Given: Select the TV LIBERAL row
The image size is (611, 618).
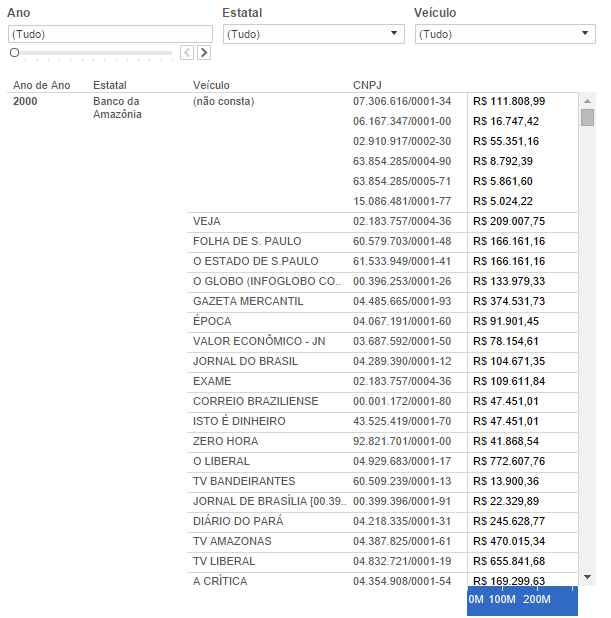Looking at the screenshot, I should 224,561.
